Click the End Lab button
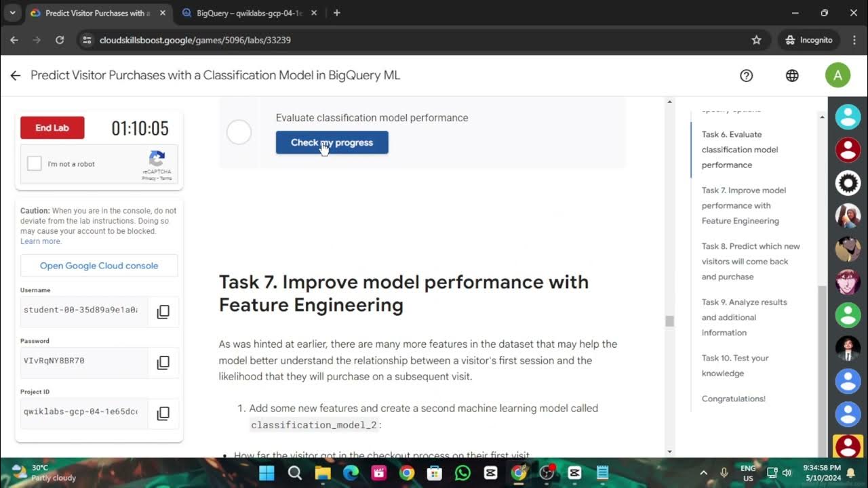Viewport: 868px width, 488px height. pyautogui.click(x=52, y=127)
